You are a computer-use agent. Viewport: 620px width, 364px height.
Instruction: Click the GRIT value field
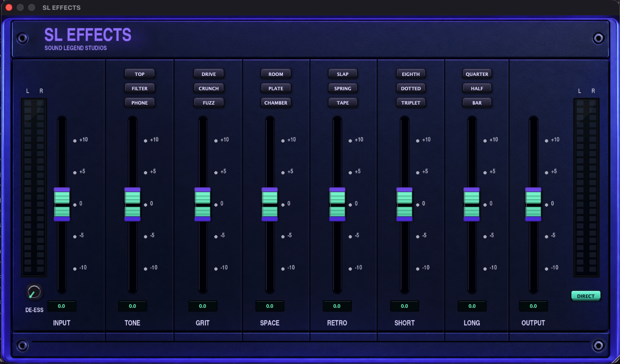point(202,306)
